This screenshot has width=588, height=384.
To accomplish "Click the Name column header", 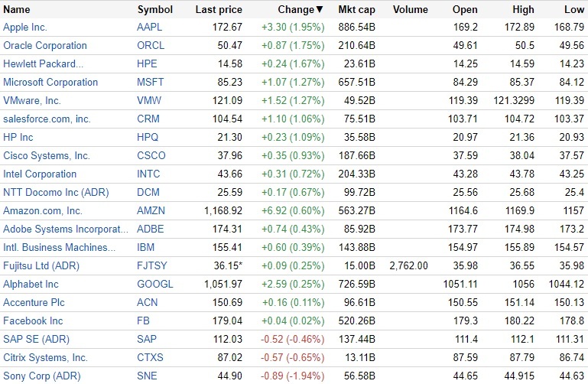I will coord(17,10).
